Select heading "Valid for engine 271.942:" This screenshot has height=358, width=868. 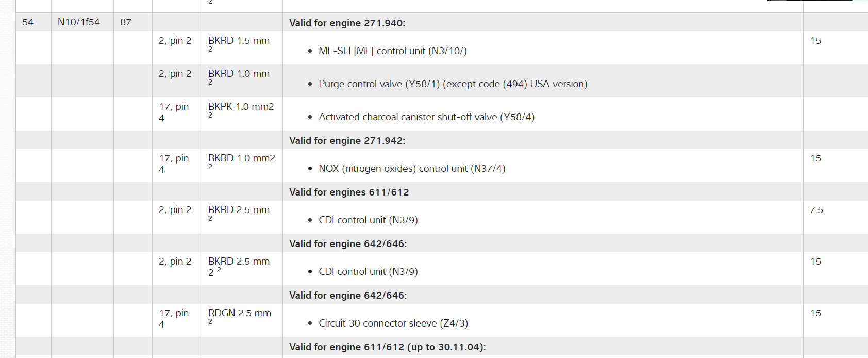[x=347, y=141]
